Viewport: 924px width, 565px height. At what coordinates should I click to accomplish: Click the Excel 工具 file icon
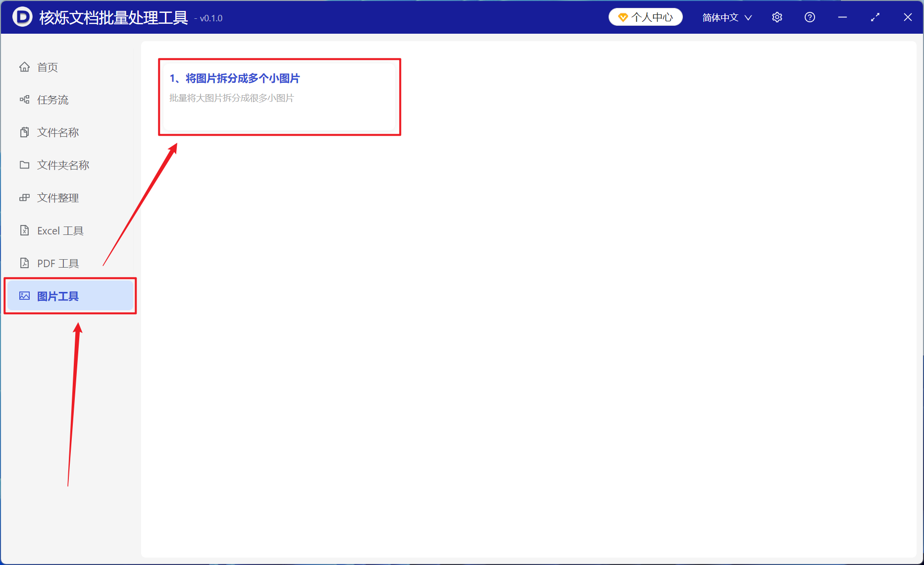[x=24, y=230]
